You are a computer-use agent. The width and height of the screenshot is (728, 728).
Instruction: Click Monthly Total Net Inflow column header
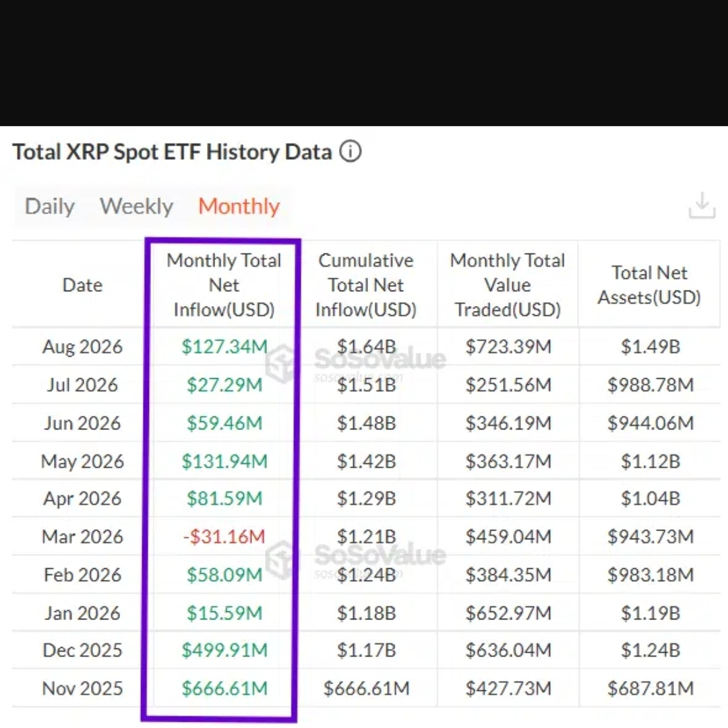pyautogui.click(x=224, y=284)
